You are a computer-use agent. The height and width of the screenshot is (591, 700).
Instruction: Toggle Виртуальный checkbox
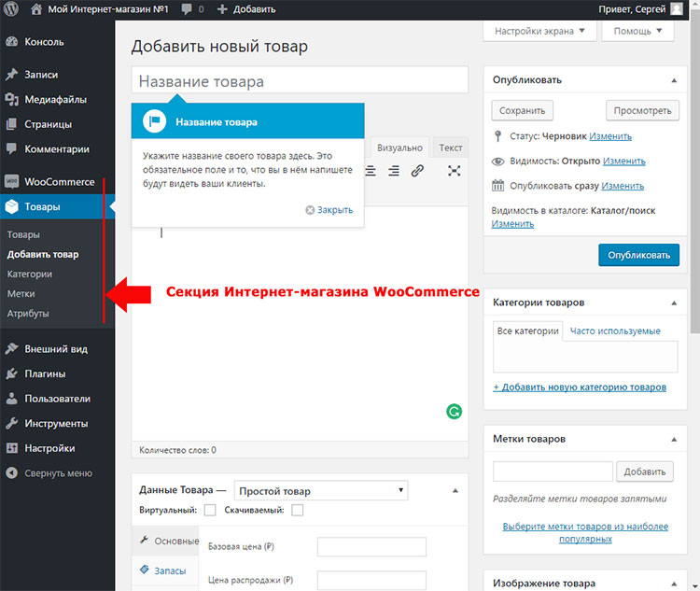coord(210,510)
